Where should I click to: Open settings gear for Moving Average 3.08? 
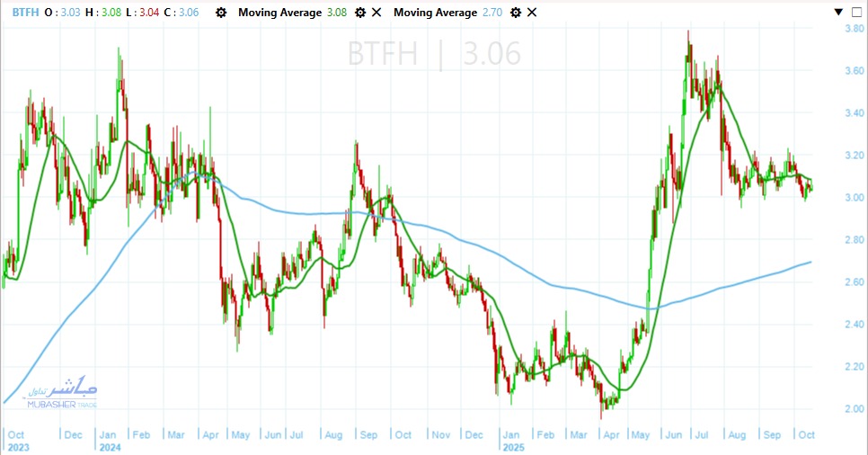coord(360,13)
